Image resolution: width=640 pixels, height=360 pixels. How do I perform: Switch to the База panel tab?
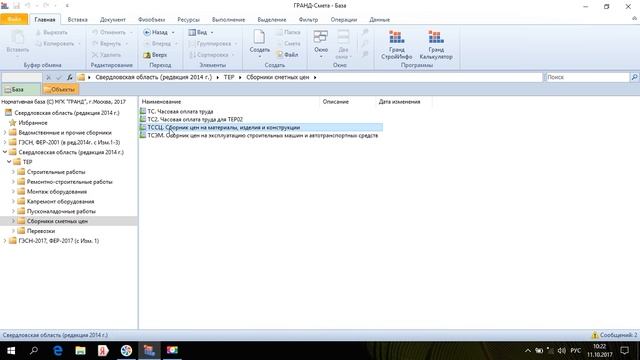tap(20, 89)
